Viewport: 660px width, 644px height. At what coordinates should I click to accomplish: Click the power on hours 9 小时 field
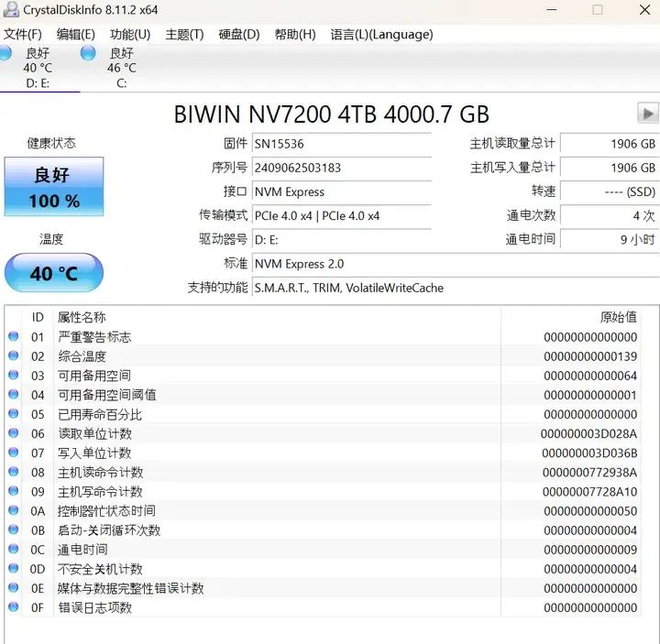(610, 240)
